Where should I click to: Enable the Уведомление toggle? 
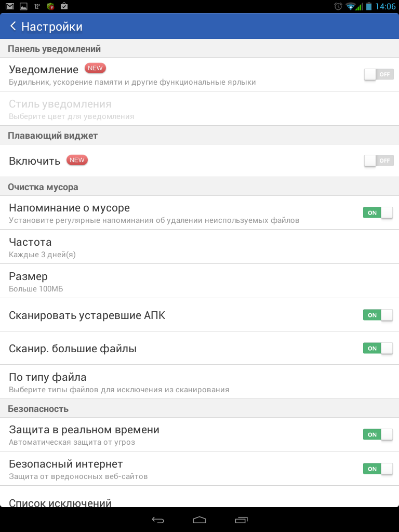379,74
